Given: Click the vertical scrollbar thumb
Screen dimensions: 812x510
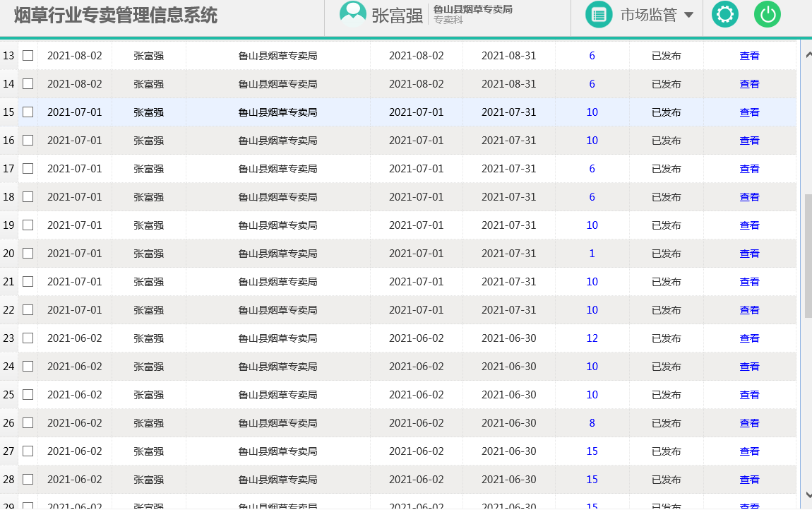Looking at the screenshot, I should click(808, 256).
